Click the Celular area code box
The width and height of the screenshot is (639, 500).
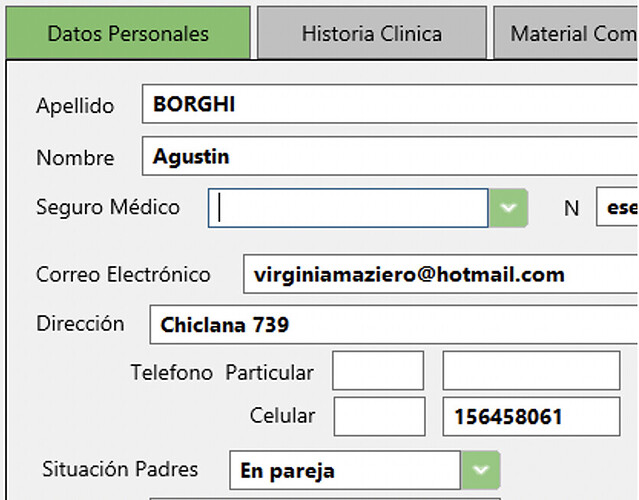(x=379, y=416)
